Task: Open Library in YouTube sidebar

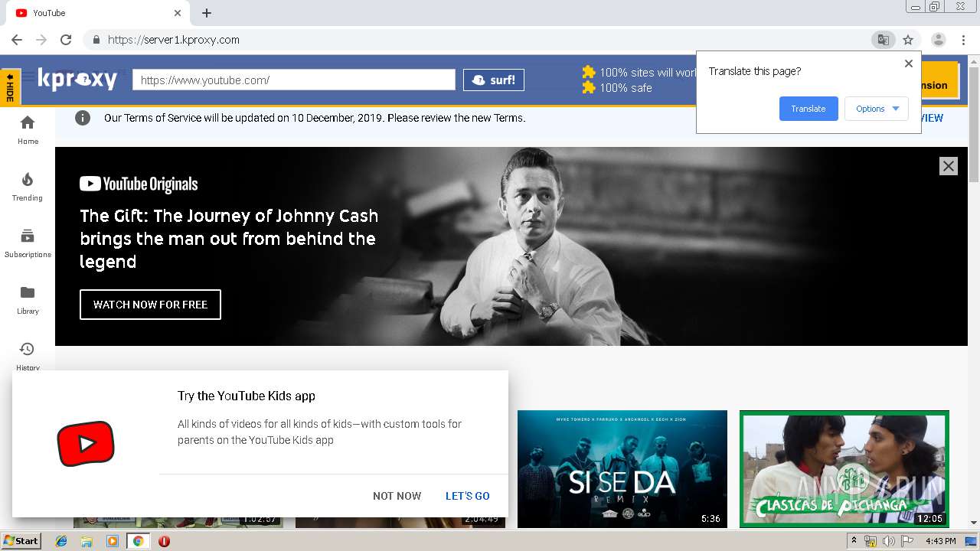Action: (28, 299)
